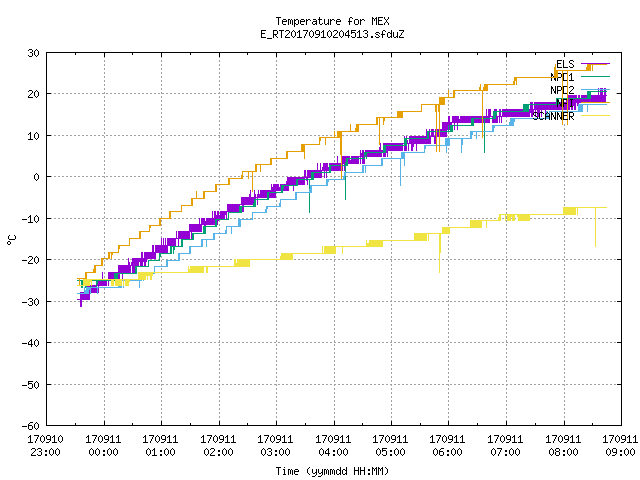Click the °C y-axis unit label

point(11,240)
